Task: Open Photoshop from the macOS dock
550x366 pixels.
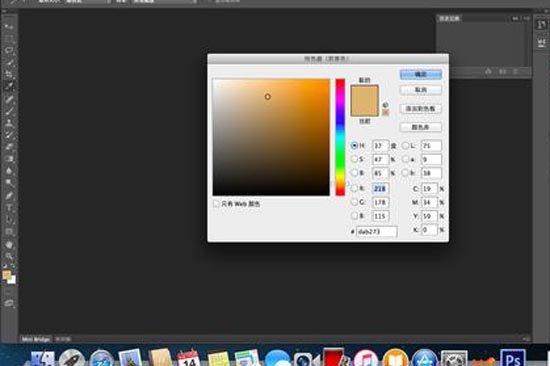Action: 512,359
